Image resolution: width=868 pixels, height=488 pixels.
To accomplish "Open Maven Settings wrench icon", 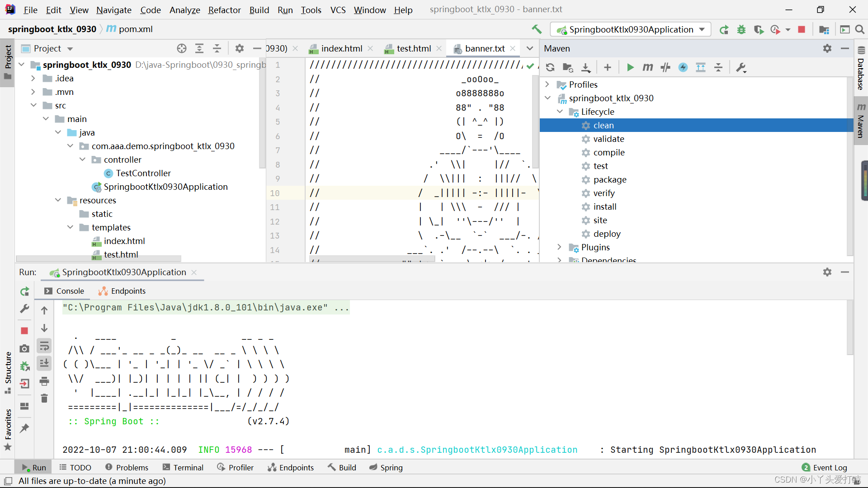I will [741, 67].
